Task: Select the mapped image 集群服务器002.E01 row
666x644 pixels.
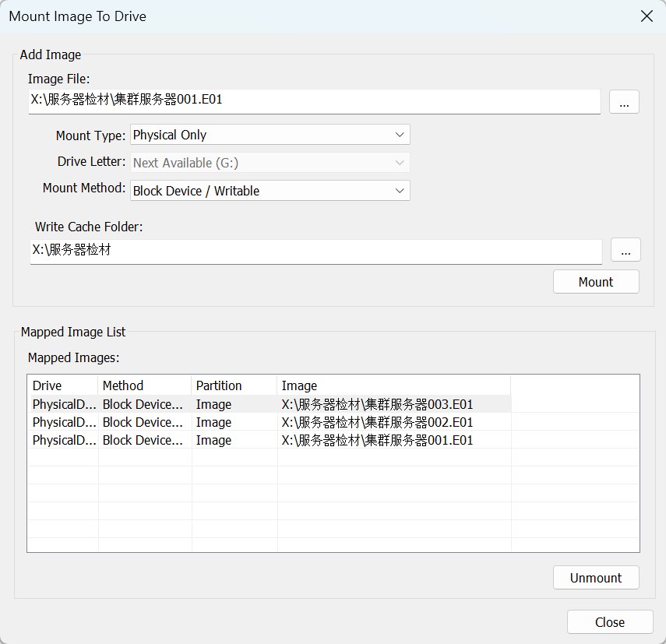Action: coord(377,422)
